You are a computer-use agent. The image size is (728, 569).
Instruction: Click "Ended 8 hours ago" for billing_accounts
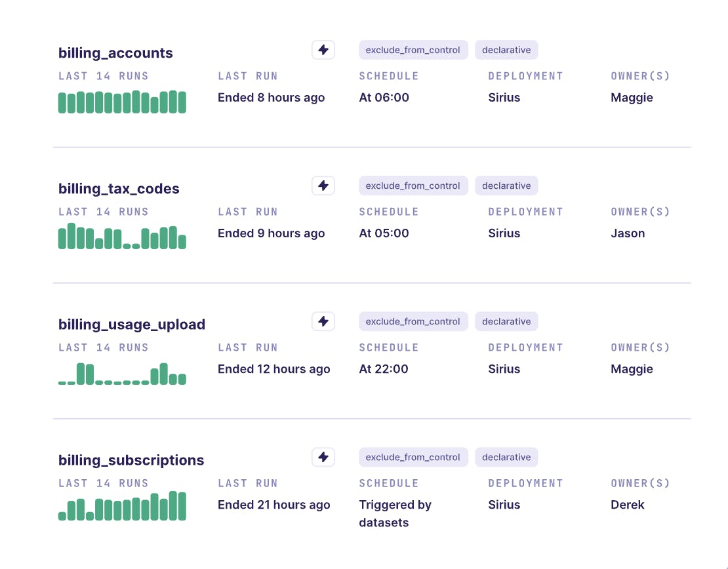(x=271, y=98)
